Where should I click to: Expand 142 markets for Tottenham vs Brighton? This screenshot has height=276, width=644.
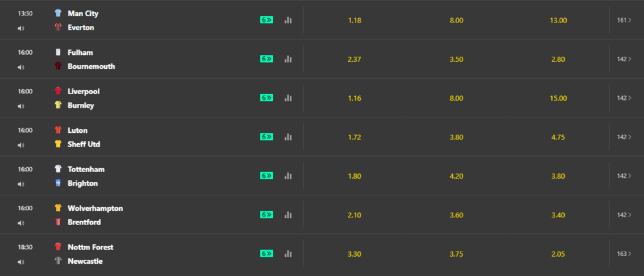(624, 175)
